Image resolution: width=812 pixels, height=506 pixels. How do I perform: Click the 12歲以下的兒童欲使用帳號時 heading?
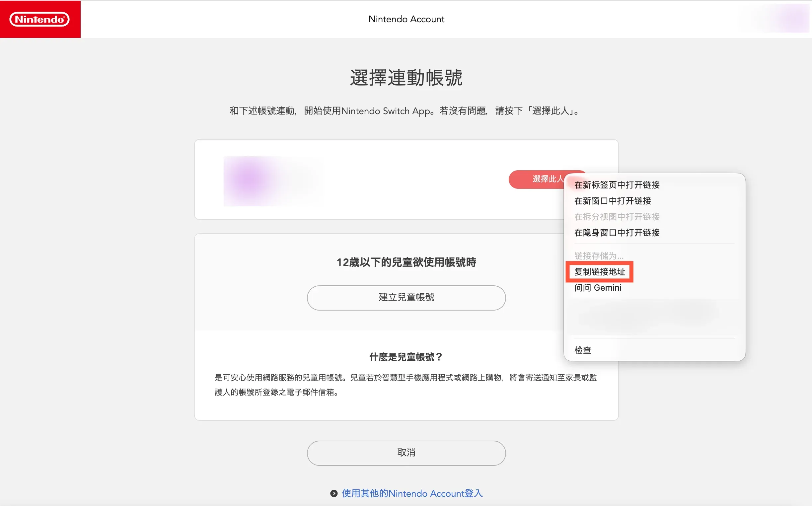tap(406, 262)
